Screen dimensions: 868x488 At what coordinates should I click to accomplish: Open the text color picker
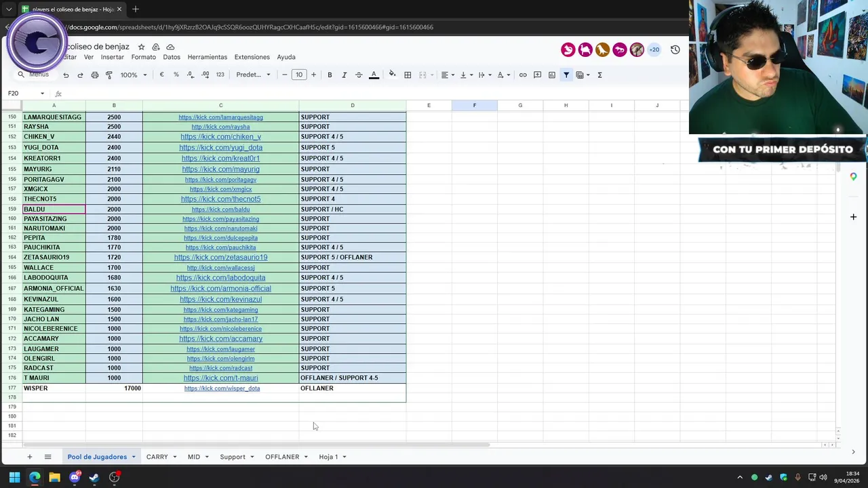click(x=374, y=75)
